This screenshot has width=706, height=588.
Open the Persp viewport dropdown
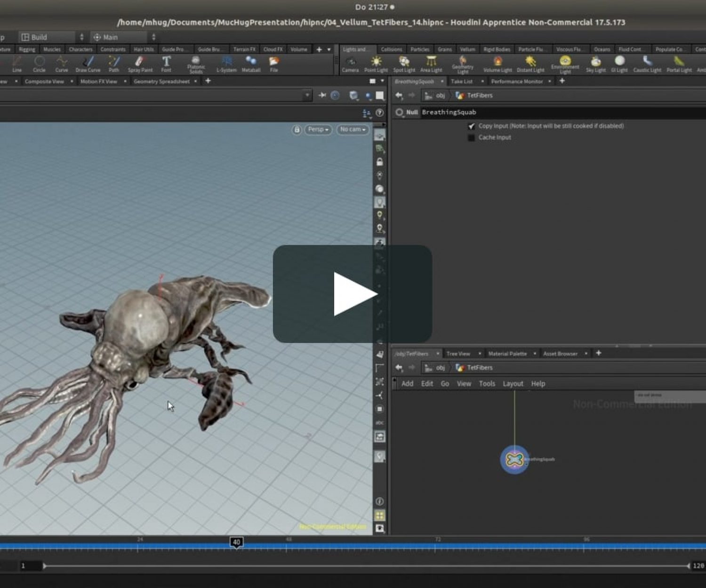pyautogui.click(x=318, y=129)
